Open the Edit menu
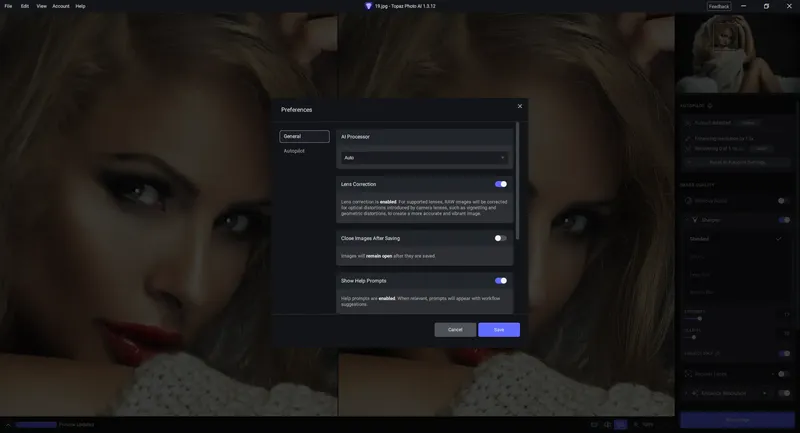The width and height of the screenshot is (800, 433). (x=24, y=6)
